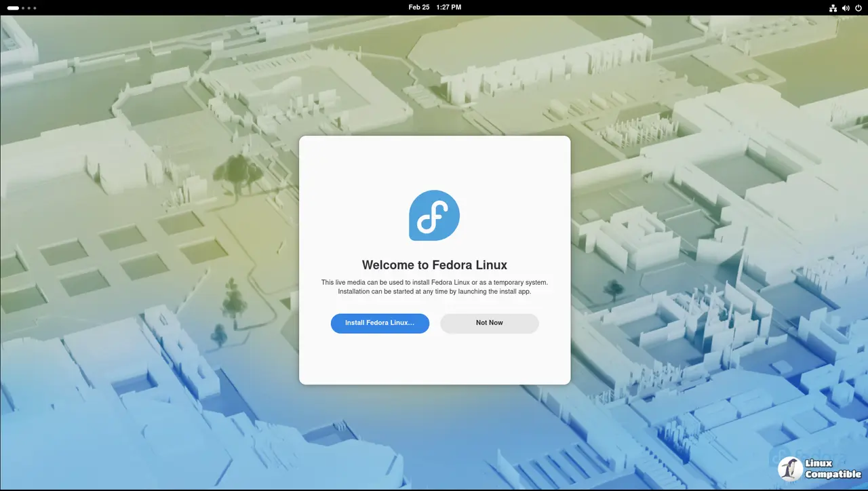Open the network status icon

[x=833, y=8]
